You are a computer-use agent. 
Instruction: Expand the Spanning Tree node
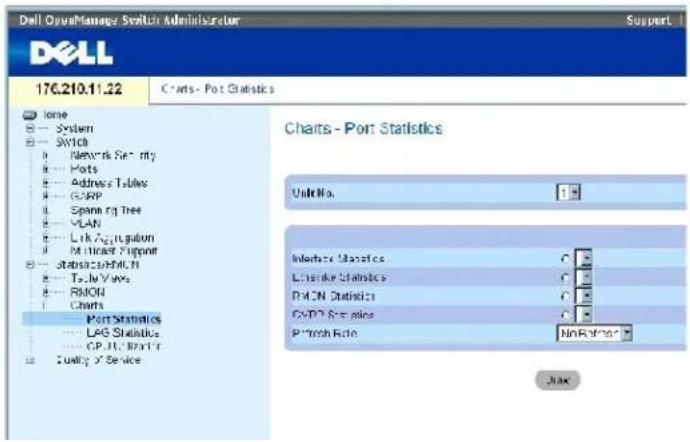pos(45,210)
